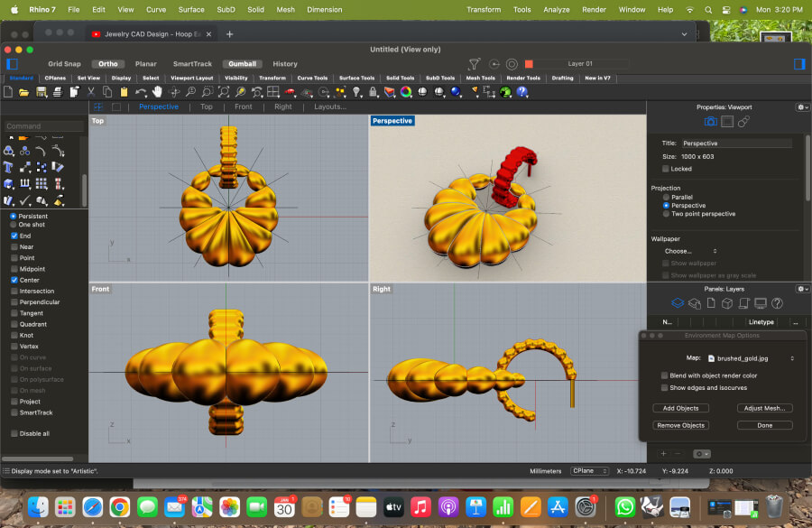This screenshot has height=528, width=812.
Task: Click the Command input field
Action: 43,126
